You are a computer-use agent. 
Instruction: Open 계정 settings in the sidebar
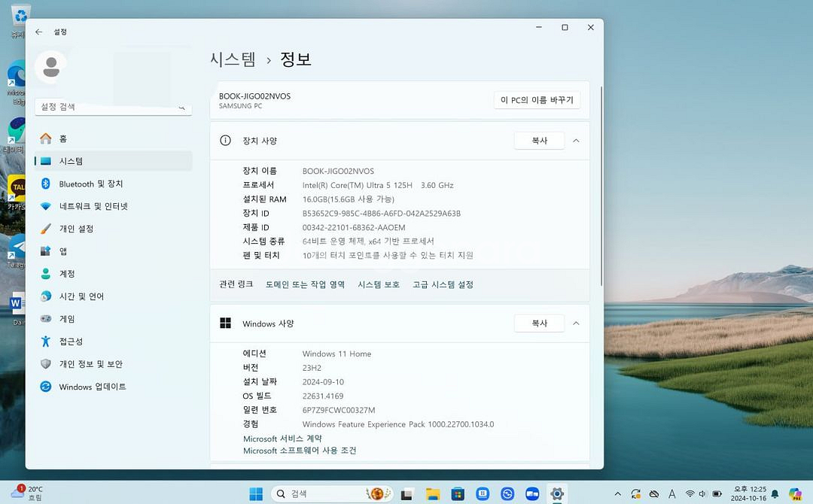(x=113, y=274)
